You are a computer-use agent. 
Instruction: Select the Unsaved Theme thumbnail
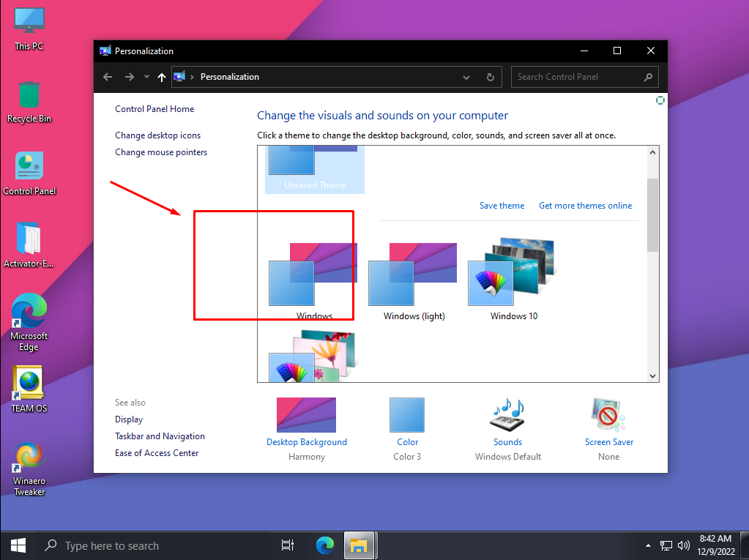[315, 170]
